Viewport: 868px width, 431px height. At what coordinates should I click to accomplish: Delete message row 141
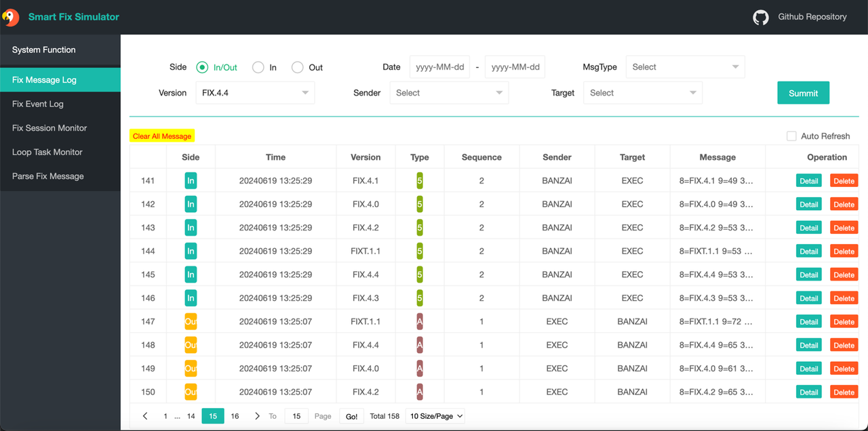844,181
